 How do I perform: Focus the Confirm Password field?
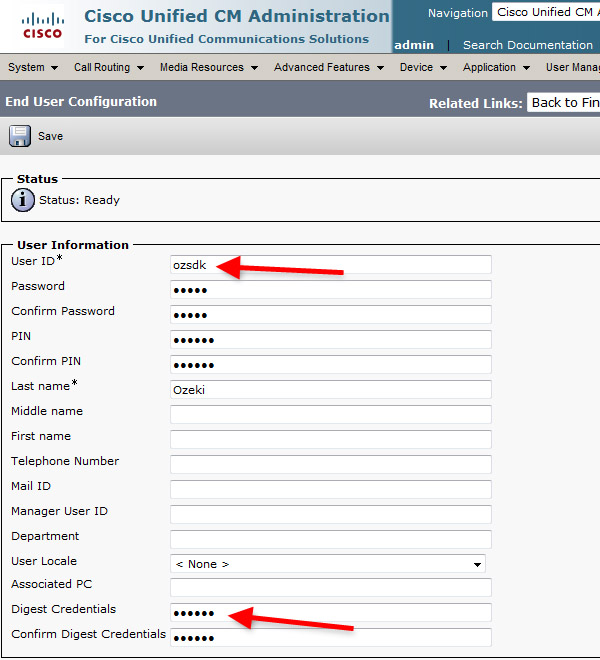[331, 315]
